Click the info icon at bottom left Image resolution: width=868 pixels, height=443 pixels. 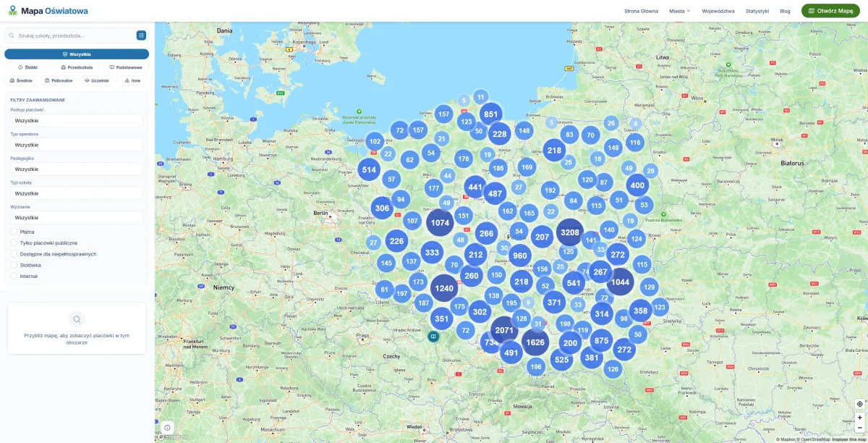click(x=169, y=427)
